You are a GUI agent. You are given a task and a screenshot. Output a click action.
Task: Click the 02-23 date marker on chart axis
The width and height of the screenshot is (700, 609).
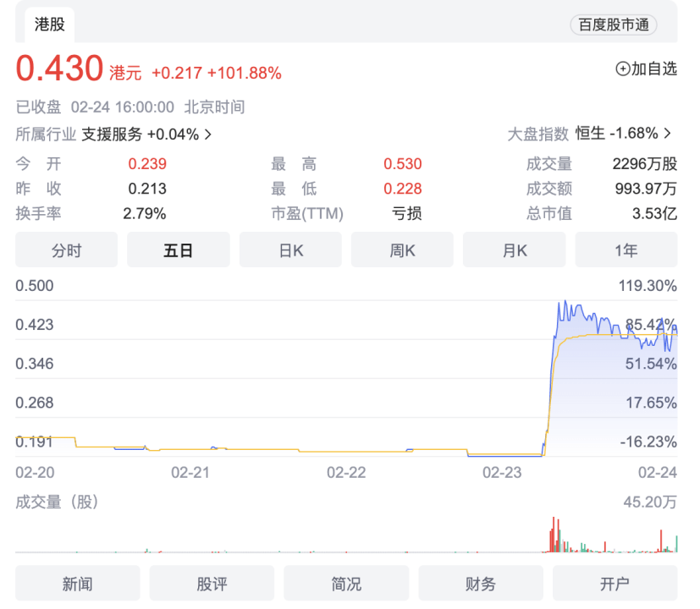[504, 473]
